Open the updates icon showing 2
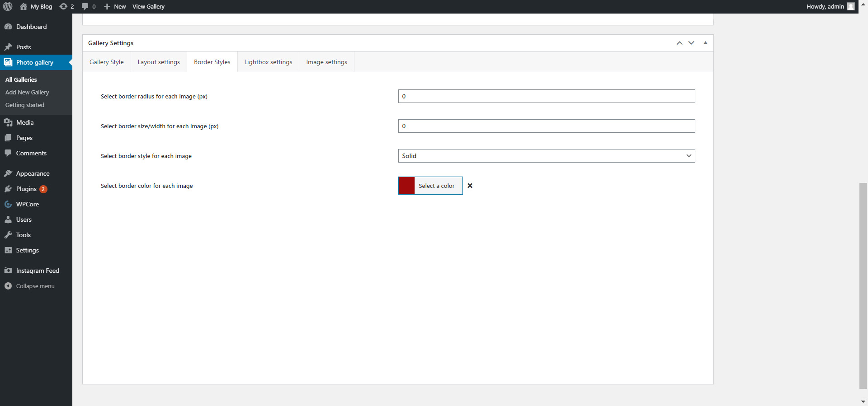The height and width of the screenshot is (406, 868). pos(63,6)
